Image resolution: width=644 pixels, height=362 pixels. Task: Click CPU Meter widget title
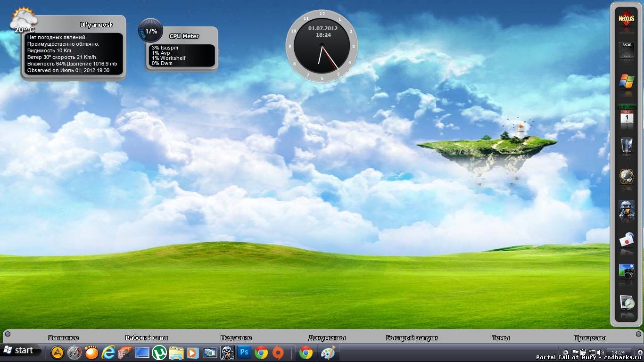coord(184,36)
